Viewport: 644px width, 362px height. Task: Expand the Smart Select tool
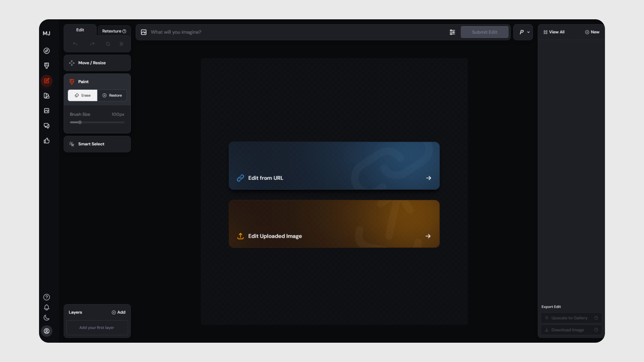click(97, 144)
